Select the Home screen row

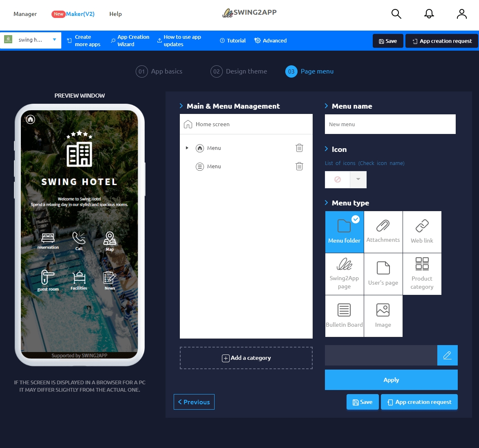click(246, 124)
